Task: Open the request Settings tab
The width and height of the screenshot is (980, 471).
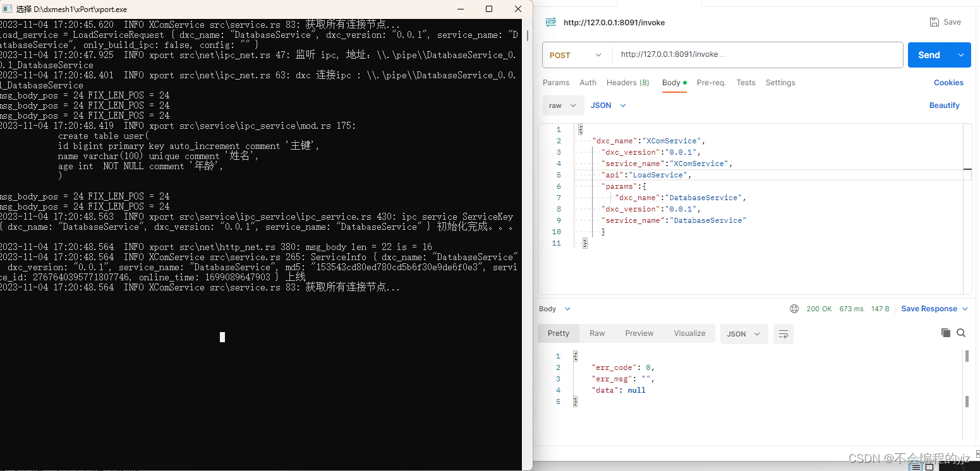Action: click(780, 83)
